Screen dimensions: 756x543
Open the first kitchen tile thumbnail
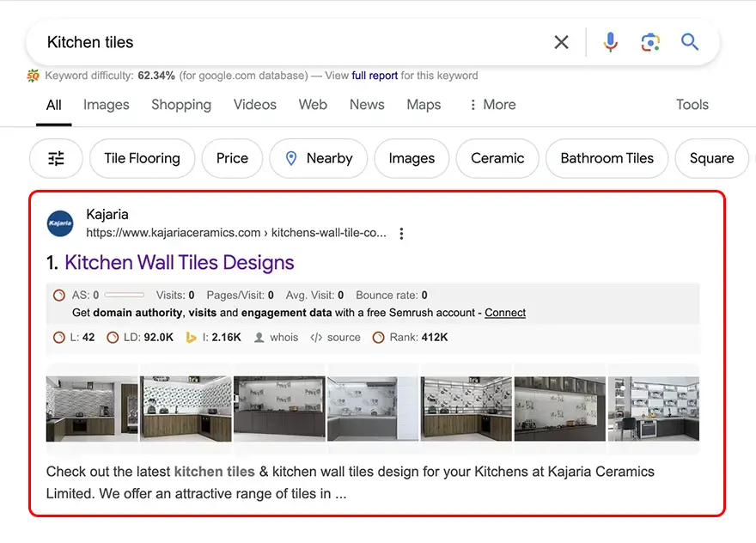pyautogui.click(x=92, y=408)
